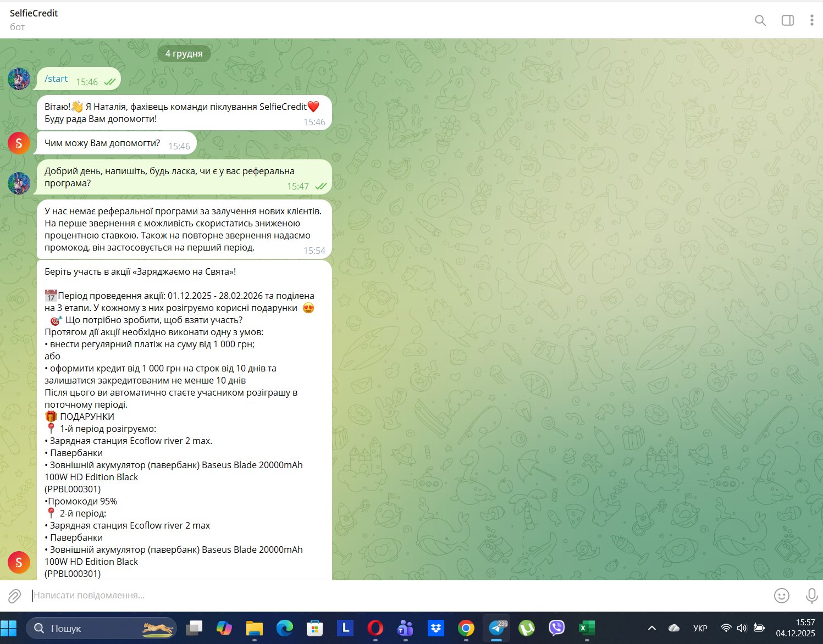Open search in the SelfieCredit chat
This screenshot has width=823, height=644.
point(760,20)
